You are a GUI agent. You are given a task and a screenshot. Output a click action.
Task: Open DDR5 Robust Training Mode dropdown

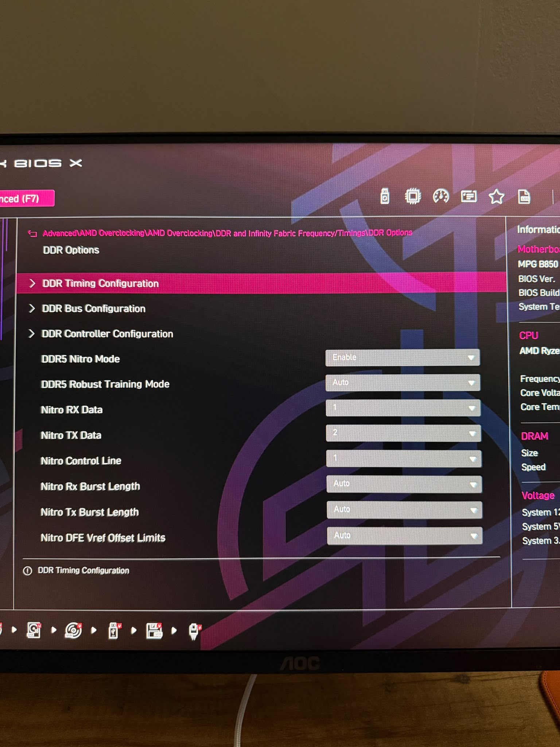[403, 383]
